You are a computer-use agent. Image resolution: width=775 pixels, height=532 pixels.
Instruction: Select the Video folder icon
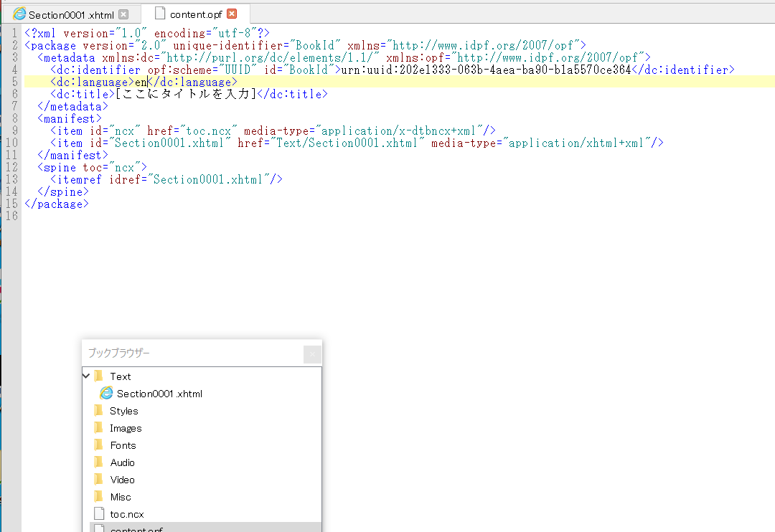point(99,480)
